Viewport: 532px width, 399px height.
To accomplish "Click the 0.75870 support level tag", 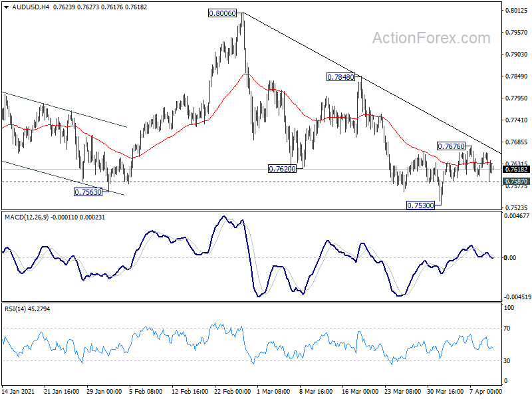I will [517, 182].
